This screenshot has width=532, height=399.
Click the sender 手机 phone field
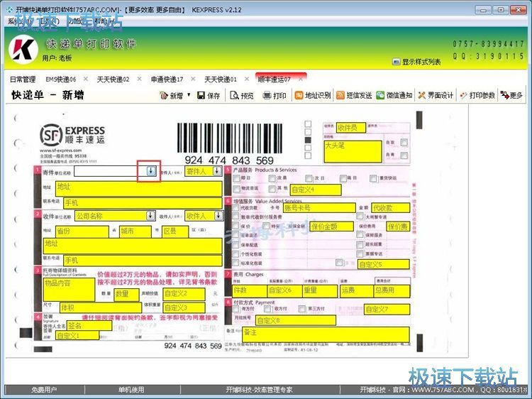coord(143,203)
